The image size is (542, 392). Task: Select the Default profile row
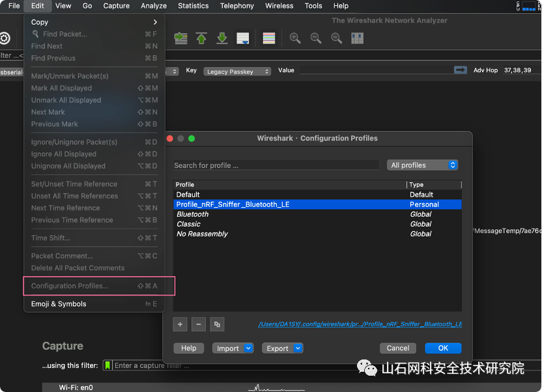(317, 195)
